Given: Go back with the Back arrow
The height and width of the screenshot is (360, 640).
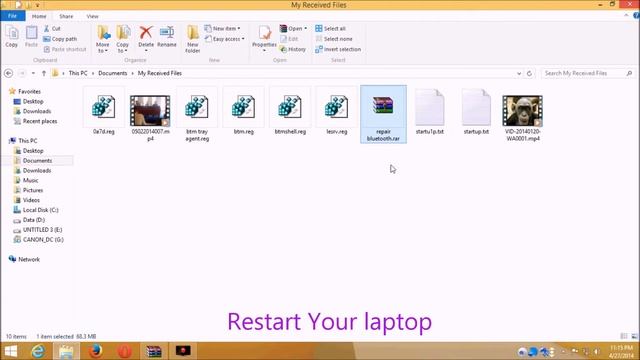Looking at the screenshot, I should pyautogui.click(x=8, y=73).
